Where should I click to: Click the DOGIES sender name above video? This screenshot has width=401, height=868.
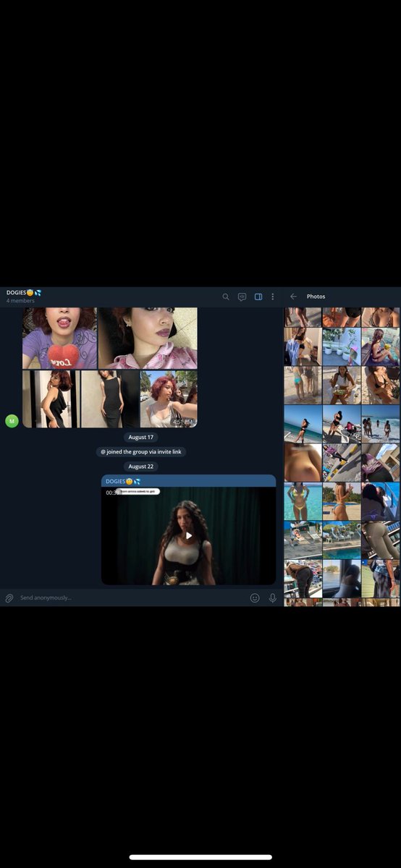tap(123, 481)
